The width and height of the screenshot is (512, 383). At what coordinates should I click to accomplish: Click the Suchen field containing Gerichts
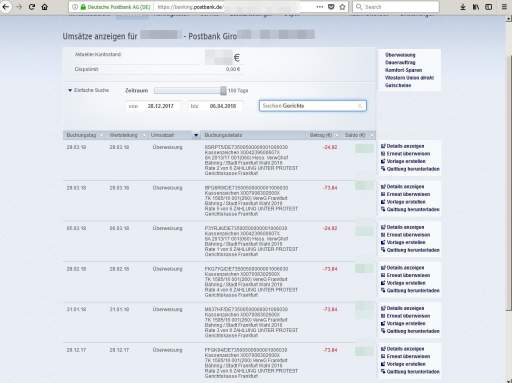tap(313, 106)
